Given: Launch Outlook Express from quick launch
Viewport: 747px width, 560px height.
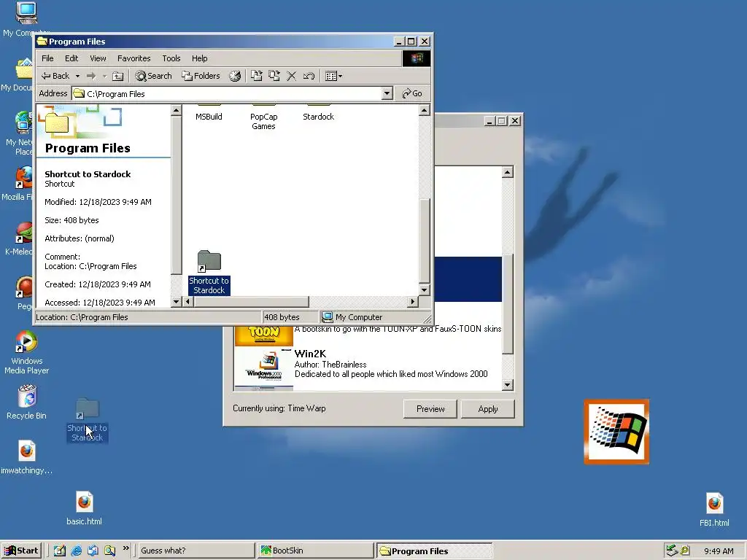Looking at the screenshot, I should (93, 551).
